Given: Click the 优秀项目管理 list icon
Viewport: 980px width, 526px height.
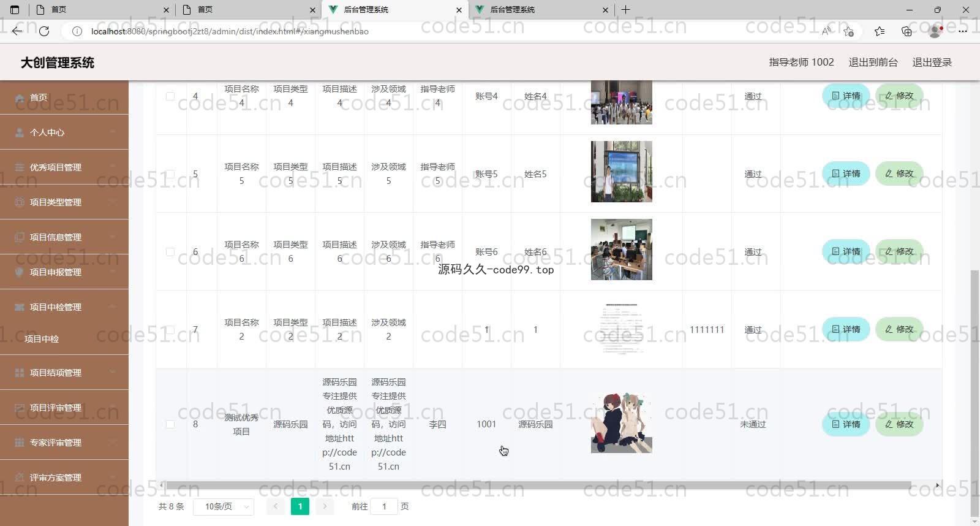Looking at the screenshot, I should click(x=20, y=167).
